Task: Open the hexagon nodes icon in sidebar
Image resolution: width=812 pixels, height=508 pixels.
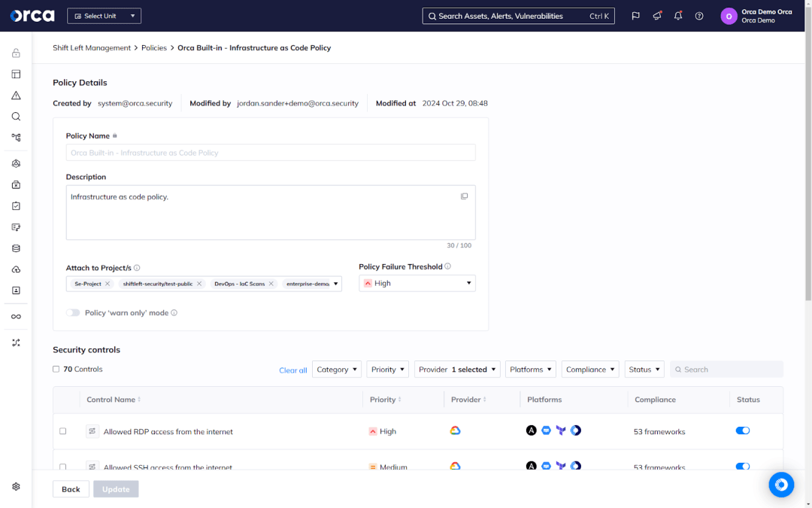Action: [x=16, y=164]
